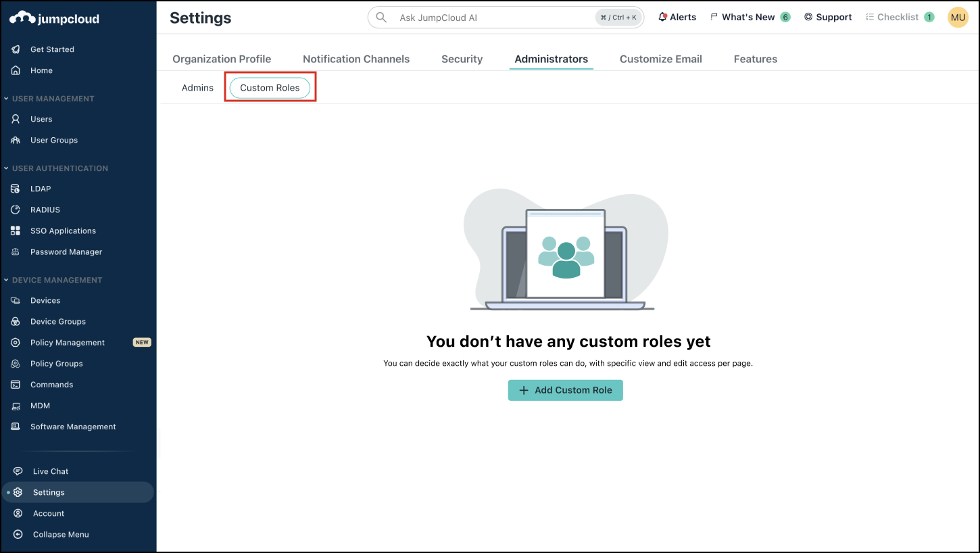Viewport: 980px width, 553px height.
Task: Open the Devices page
Action: click(44, 300)
